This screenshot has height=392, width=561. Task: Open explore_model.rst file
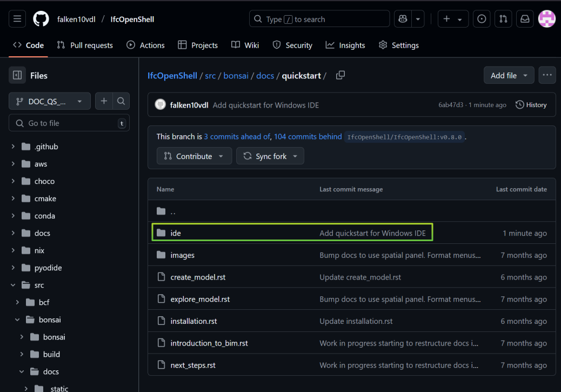click(x=200, y=300)
